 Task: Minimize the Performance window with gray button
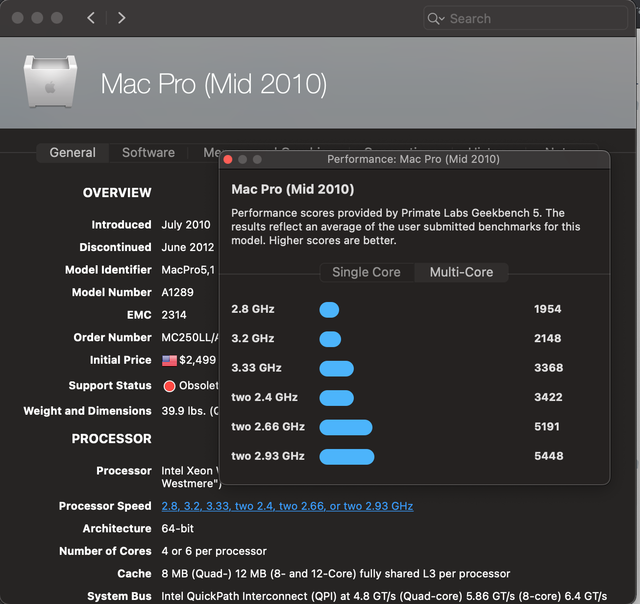click(x=242, y=160)
